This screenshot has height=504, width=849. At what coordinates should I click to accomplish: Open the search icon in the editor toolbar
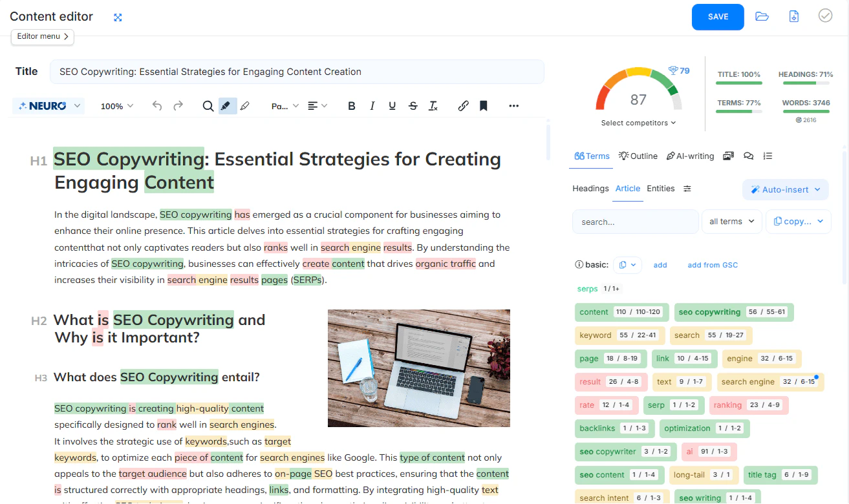[207, 105]
